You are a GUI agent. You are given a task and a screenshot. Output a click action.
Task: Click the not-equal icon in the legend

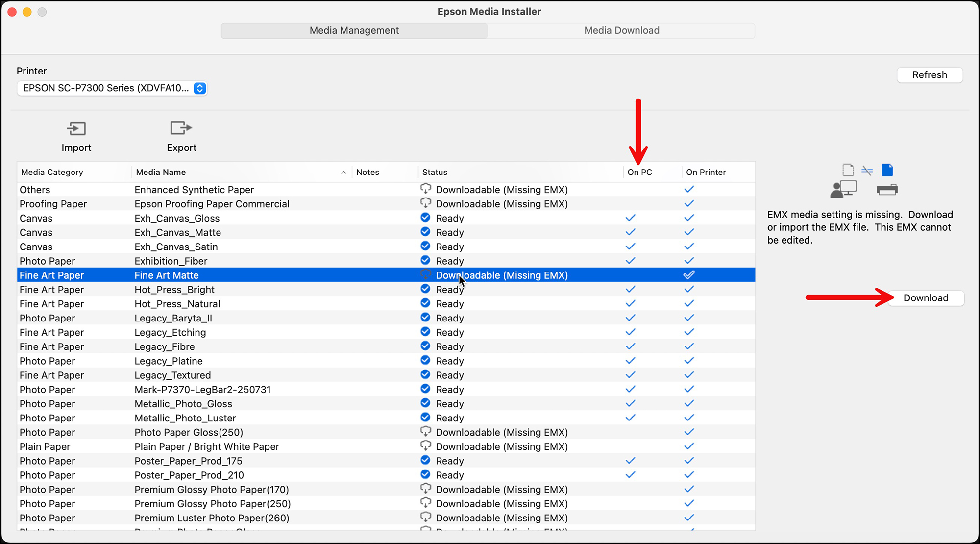[867, 171]
